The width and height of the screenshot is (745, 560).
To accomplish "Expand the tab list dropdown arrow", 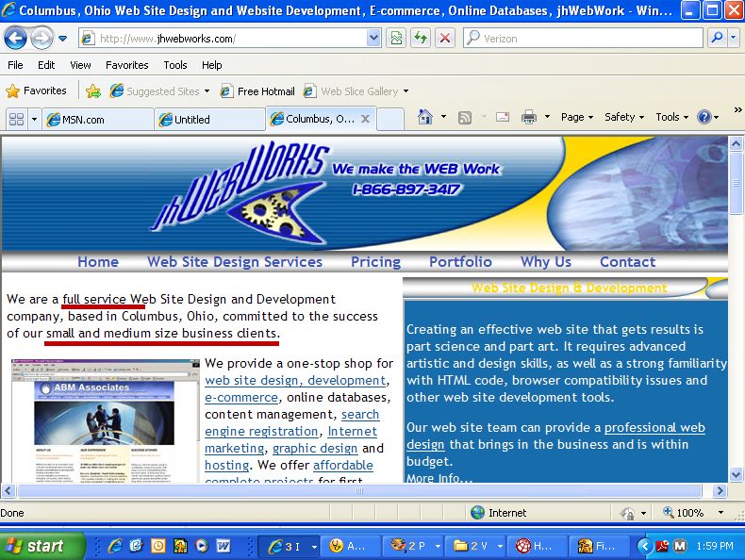I will click(34, 119).
